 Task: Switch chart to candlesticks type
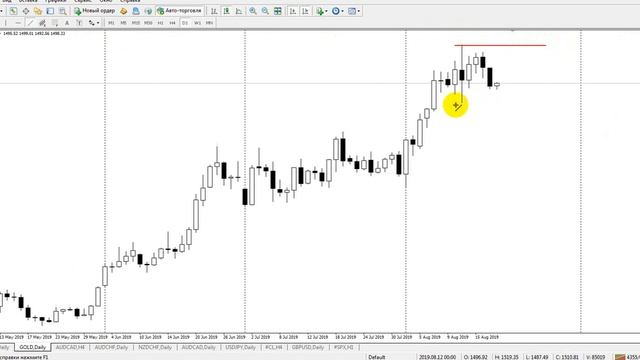tap(227, 11)
